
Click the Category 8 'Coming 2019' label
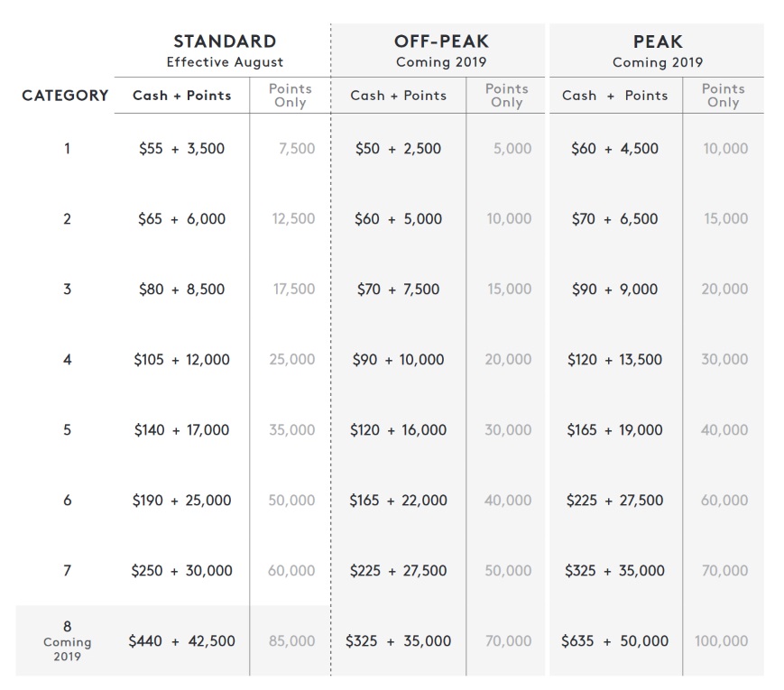(x=67, y=649)
